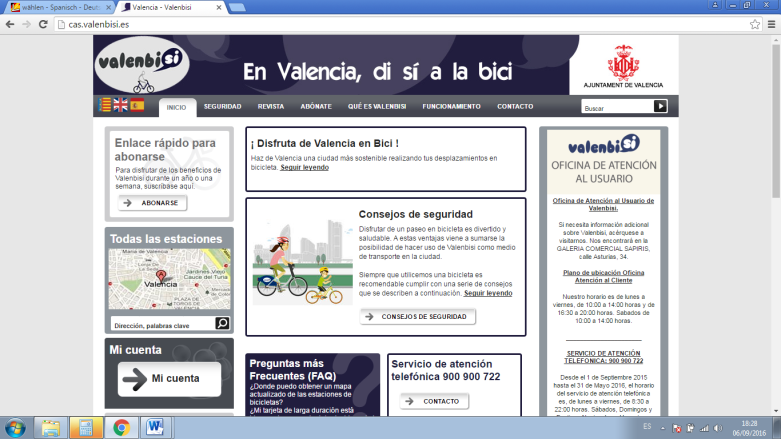Open File Explorer from taskbar

[51, 428]
